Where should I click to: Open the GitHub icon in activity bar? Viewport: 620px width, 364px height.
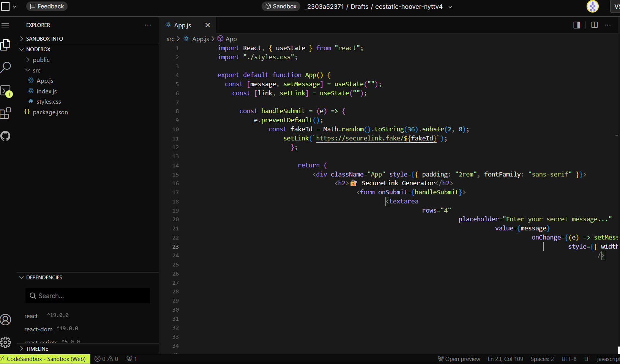(6, 136)
